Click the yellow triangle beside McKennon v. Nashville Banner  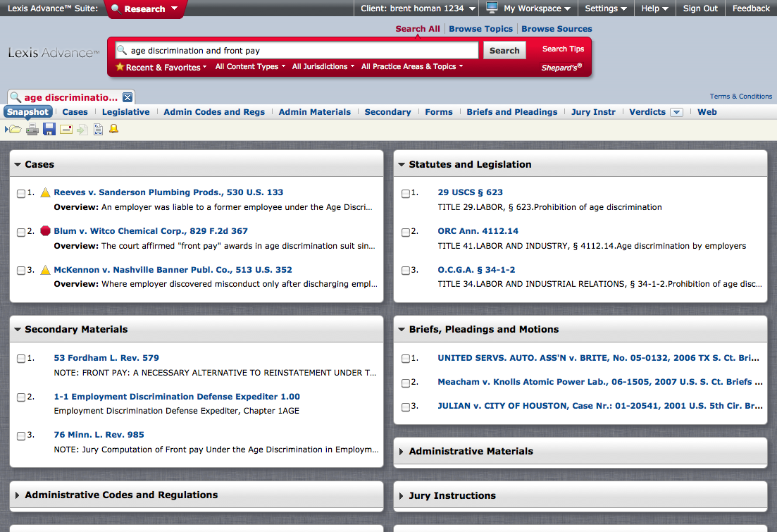click(45, 270)
